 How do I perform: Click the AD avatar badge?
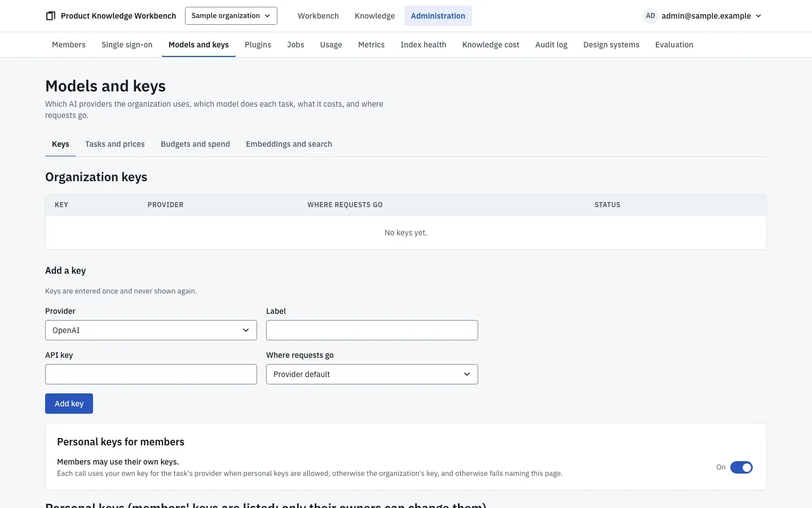click(x=650, y=16)
